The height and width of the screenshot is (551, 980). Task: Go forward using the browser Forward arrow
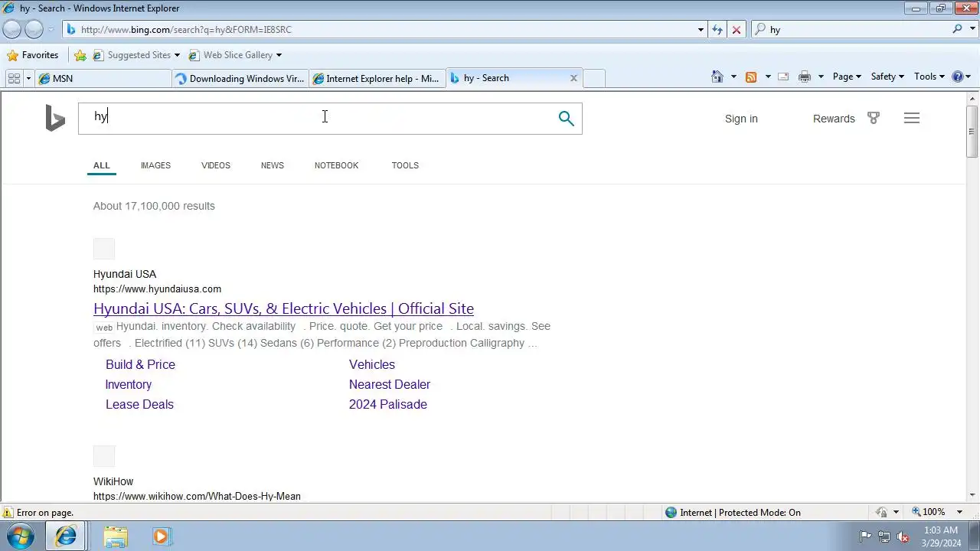34,29
